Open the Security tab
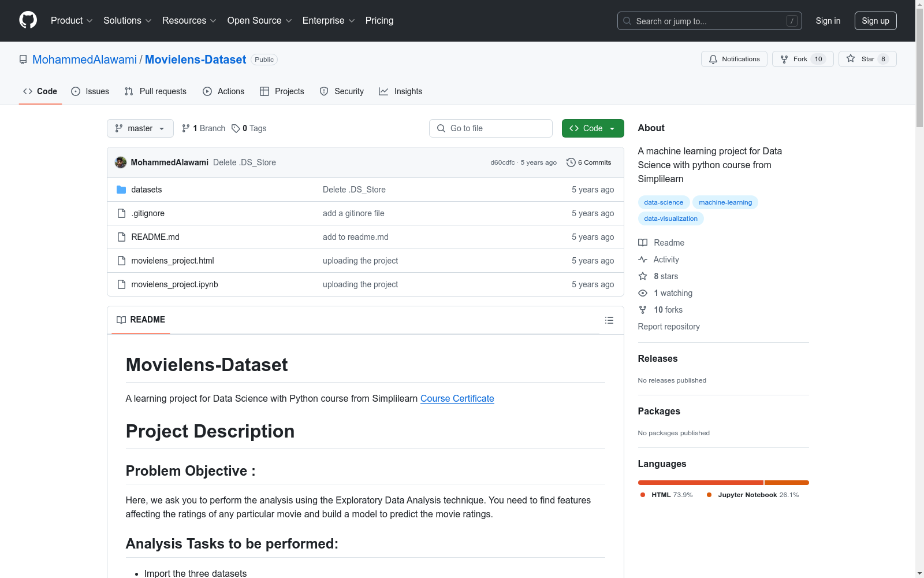 pyautogui.click(x=342, y=91)
